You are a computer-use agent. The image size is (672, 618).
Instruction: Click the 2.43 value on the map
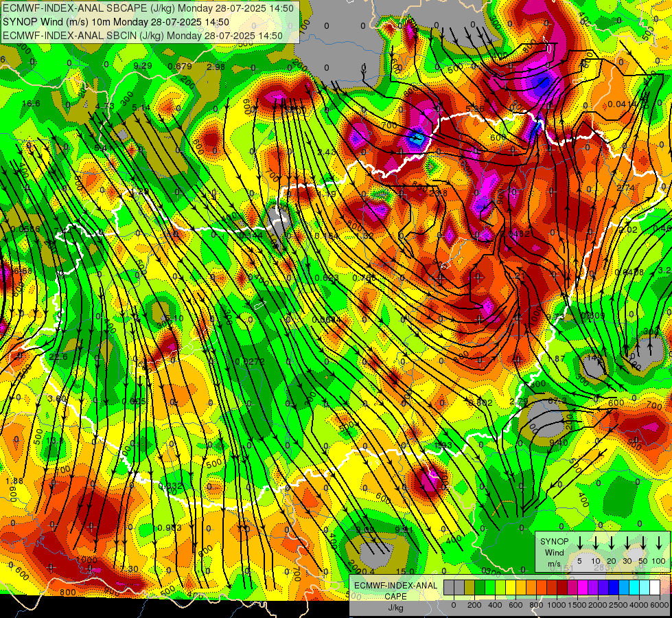[x=327, y=152]
